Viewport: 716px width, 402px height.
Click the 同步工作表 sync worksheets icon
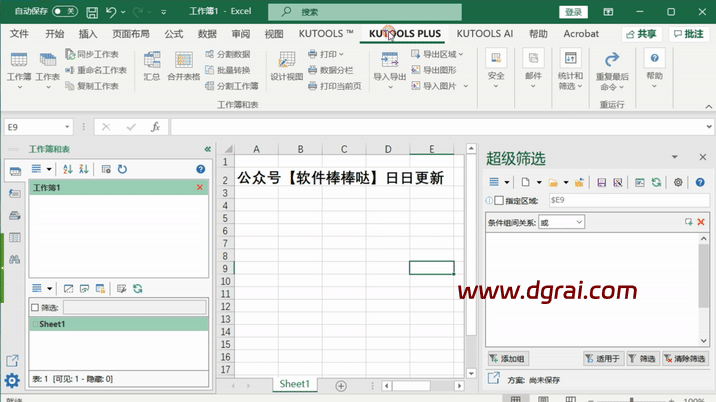pos(96,54)
